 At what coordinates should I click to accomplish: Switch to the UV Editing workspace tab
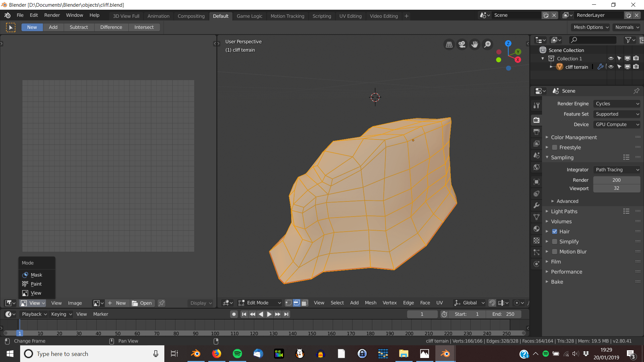(350, 16)
